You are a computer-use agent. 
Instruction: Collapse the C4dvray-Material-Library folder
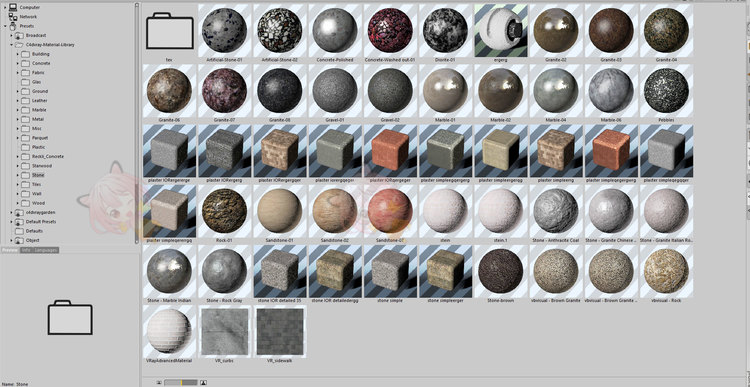tap(11, 44)
